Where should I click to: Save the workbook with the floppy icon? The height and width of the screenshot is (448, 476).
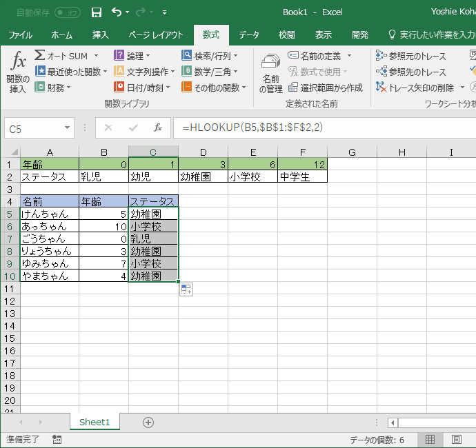[x=96, y=12]
